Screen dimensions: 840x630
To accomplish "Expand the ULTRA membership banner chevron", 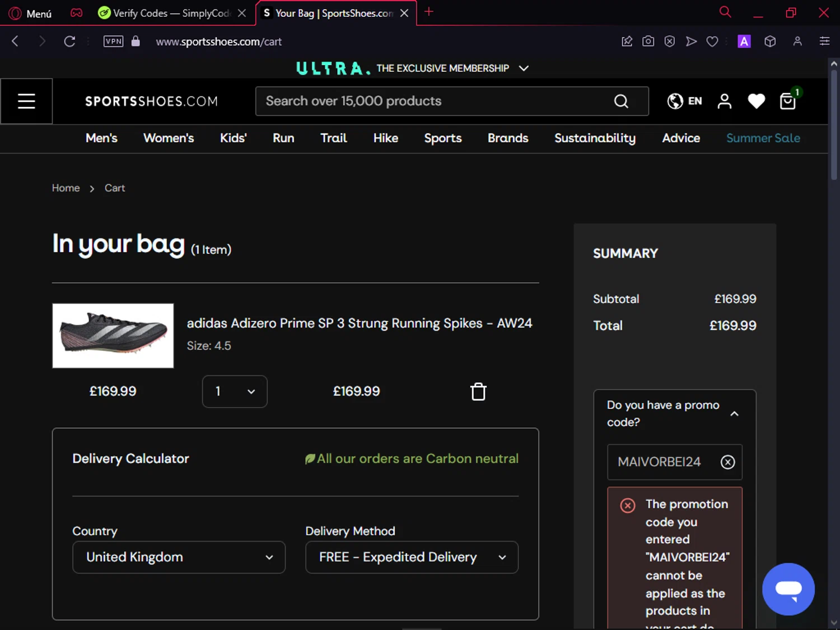I will 524,68.
